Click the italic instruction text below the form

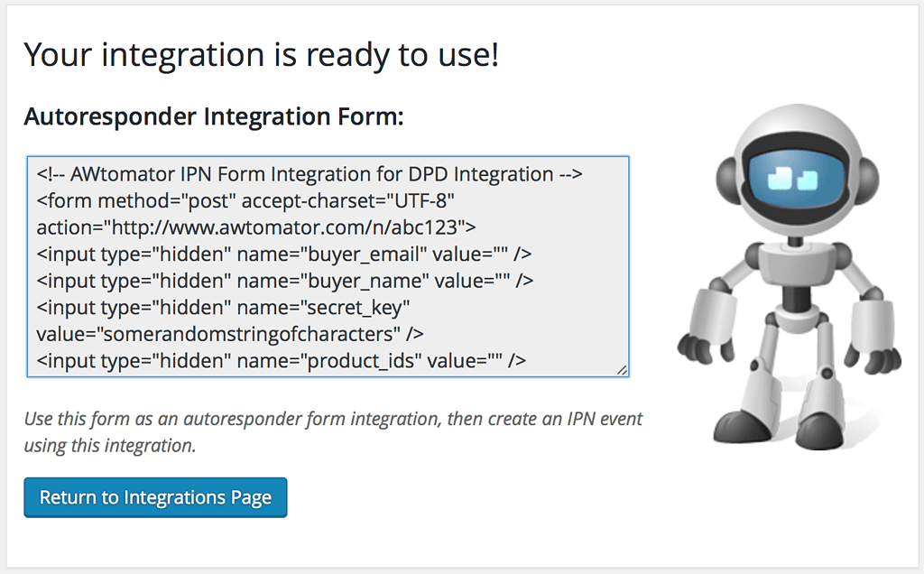(x=333, y=432)
